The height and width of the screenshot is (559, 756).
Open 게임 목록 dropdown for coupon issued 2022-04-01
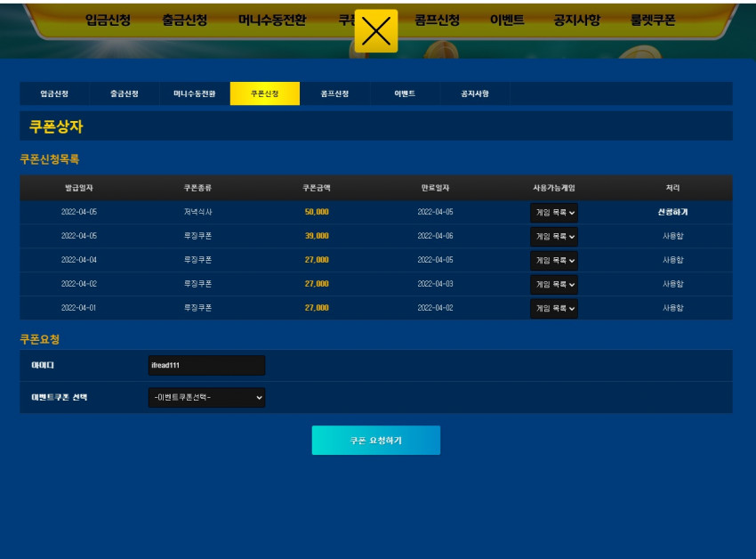tap(554, 309)
